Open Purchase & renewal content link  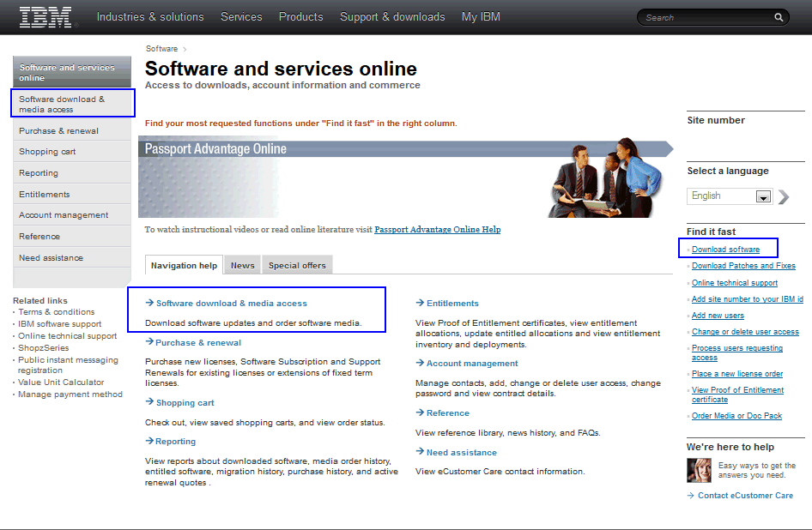[x=198, y=343]
